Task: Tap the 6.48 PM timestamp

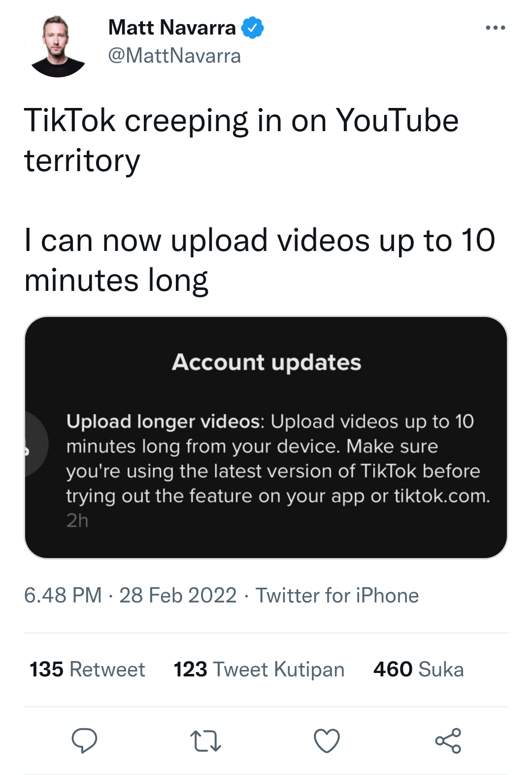Action: (x=63, y=596)
